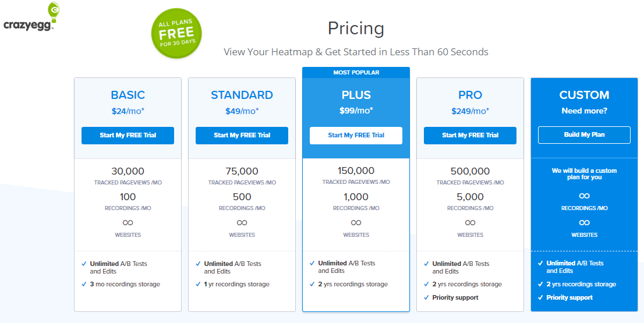Click the $249/mo price on Pro plan
This screenshot has width=644, height=323.
tap(470, 111)
